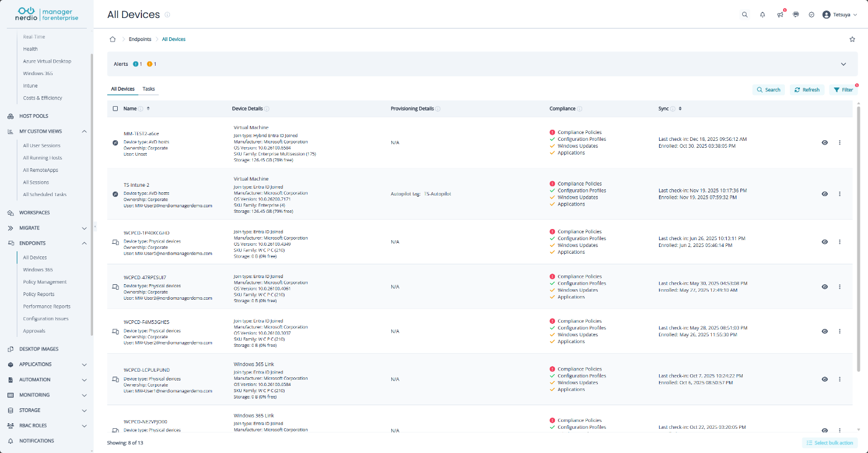
Task: Click the Tetsuya user avatar icon
Action: (x=826, y=15)
